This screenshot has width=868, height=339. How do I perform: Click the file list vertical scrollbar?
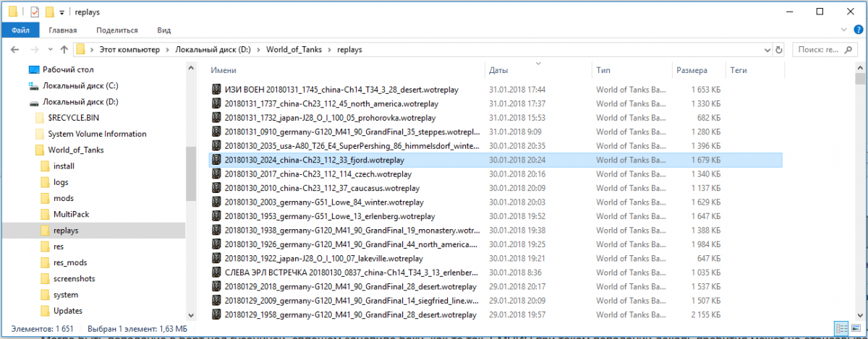coord(859,192)
